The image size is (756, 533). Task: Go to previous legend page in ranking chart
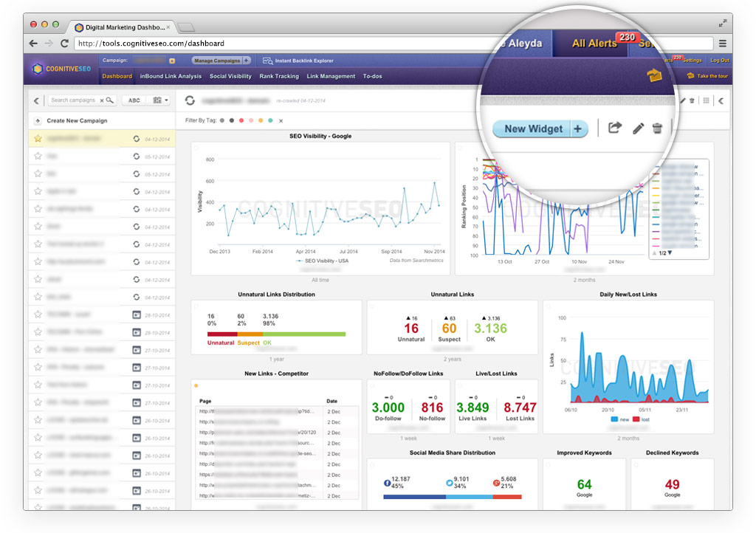point(654,252)
